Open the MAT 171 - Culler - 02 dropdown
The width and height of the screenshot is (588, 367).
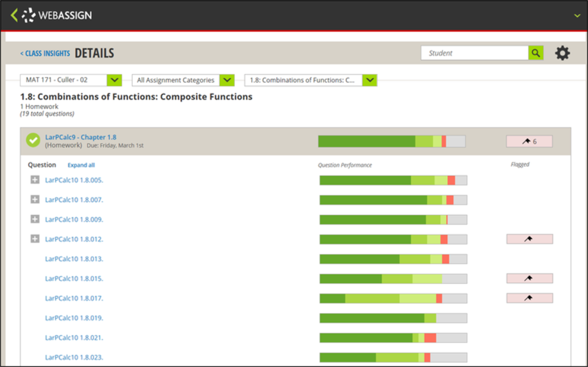pos(114,80)
